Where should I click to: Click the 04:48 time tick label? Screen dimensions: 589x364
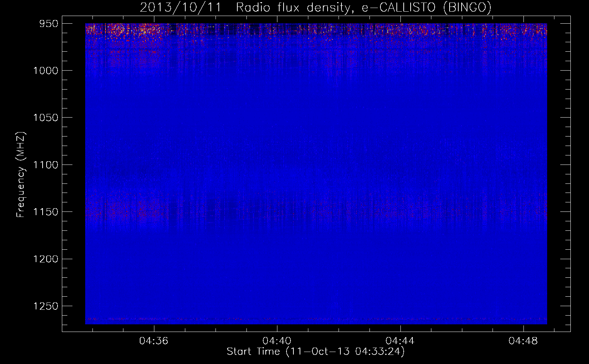click(x=523, y=341)
